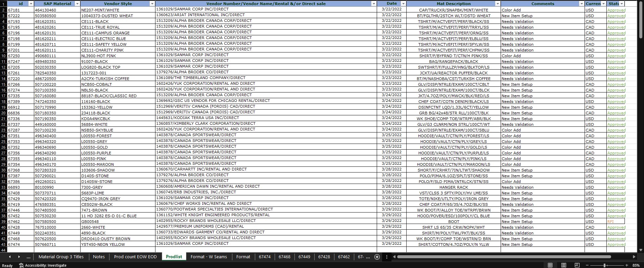This screenshot has height=268, width=644.
Task: Click the tab bar split handle dots
Action: point(387,257)
